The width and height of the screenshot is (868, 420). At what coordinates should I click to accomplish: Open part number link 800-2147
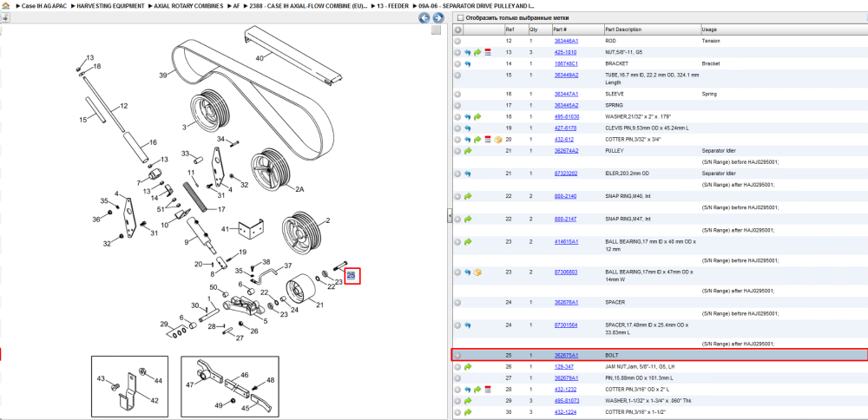(565, 220)
